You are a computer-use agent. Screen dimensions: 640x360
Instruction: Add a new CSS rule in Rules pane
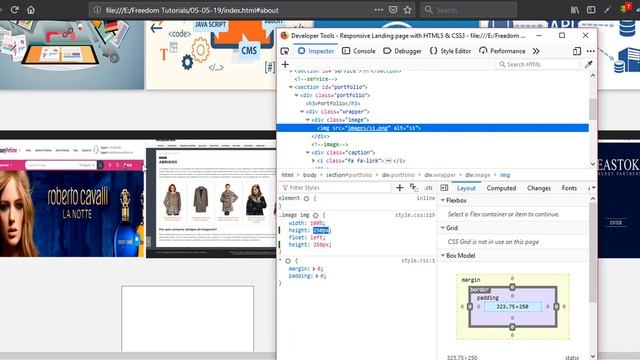point(400,187)
